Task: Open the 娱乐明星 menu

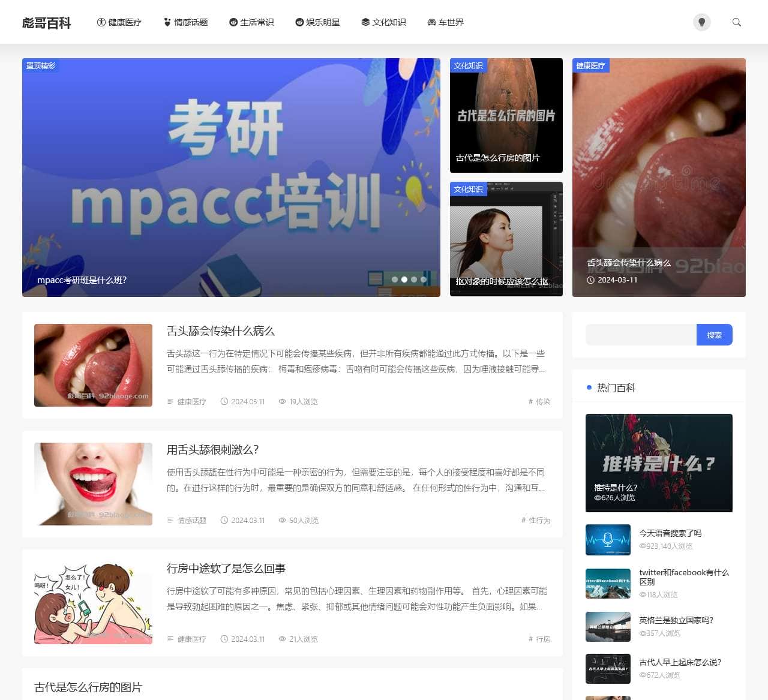Action: point(322,22)
